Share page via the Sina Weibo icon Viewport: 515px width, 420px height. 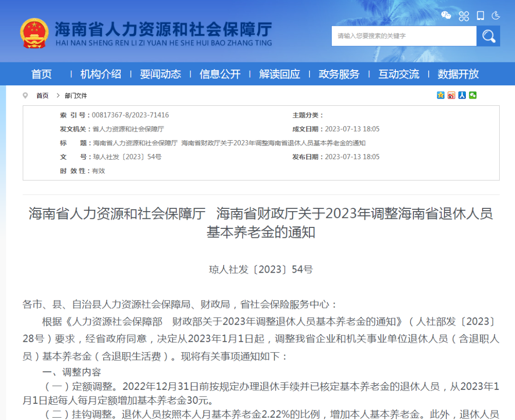[451, 95]
